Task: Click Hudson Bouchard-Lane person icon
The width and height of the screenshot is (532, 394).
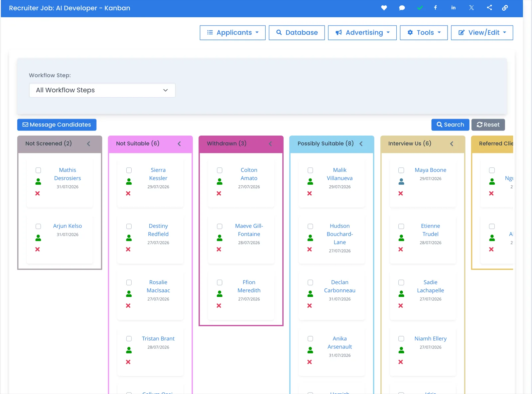Action: tap(310, 238)
